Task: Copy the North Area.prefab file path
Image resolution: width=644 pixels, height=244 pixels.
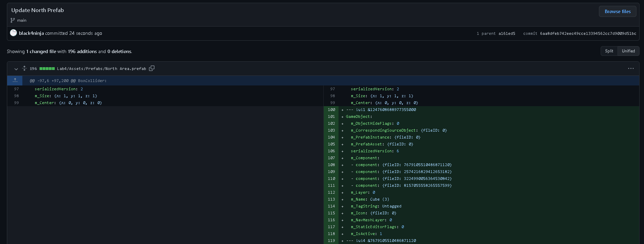Action: pyautogui.click(x=152, y=68)
